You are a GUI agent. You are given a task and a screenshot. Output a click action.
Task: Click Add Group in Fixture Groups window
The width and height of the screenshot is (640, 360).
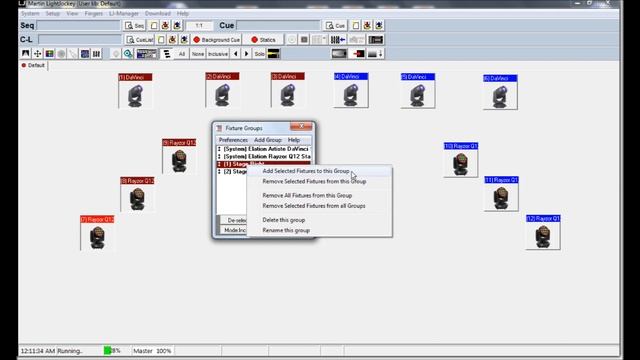coord(268,140)
